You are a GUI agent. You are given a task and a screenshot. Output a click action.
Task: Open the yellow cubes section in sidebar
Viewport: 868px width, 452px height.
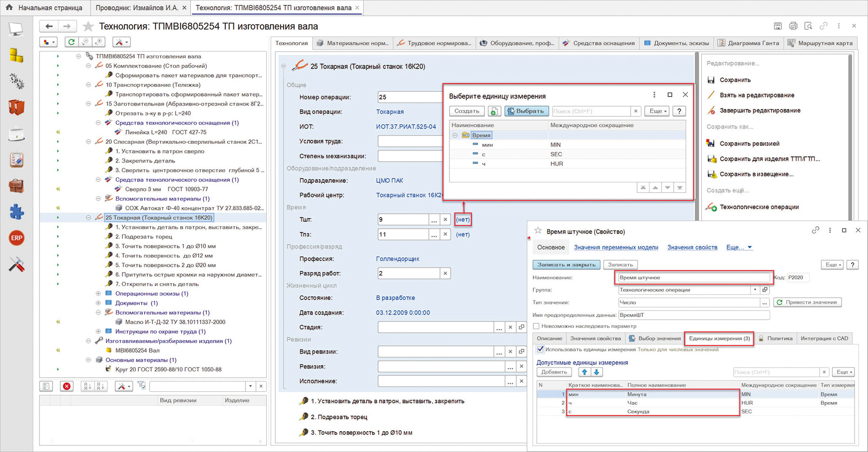click(16, 55)
